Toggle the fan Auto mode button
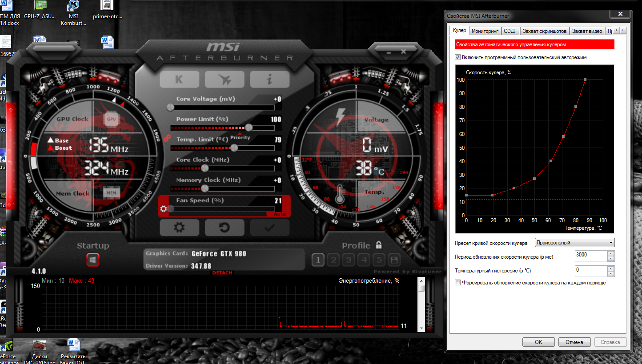This screenshot has height=364, width=642. coord(280,214)
